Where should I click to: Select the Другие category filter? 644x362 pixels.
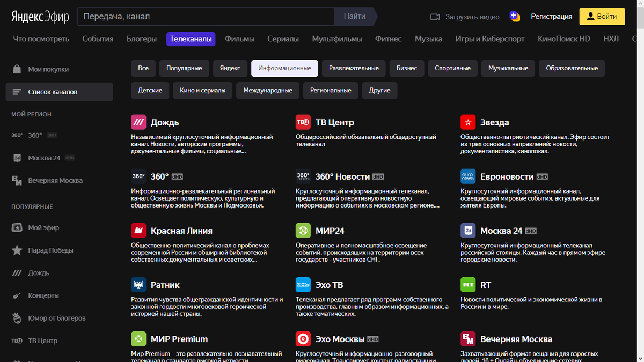[379, 90]
